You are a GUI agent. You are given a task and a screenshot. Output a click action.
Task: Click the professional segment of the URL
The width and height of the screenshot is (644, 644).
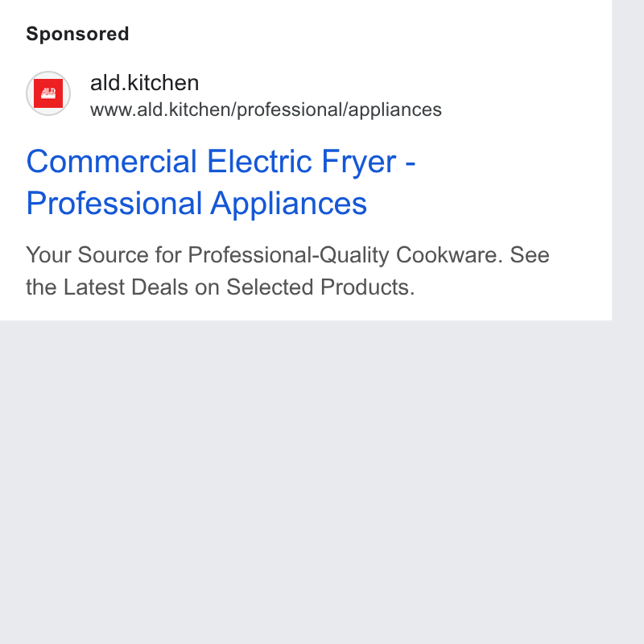[x=290, y=110]
